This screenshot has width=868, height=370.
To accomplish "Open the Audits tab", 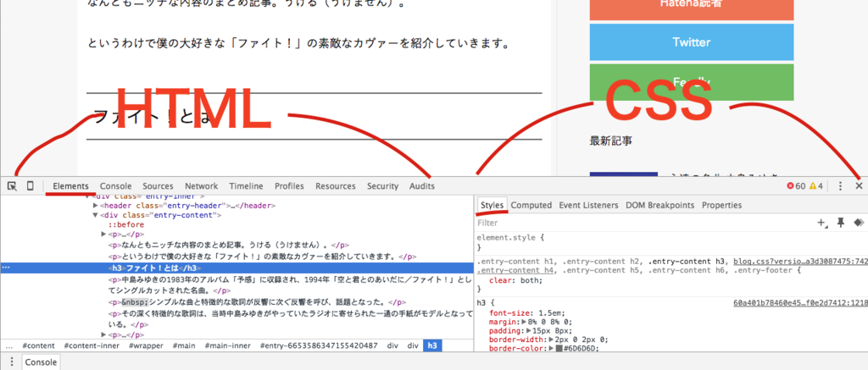I will (x=422, y=185).
